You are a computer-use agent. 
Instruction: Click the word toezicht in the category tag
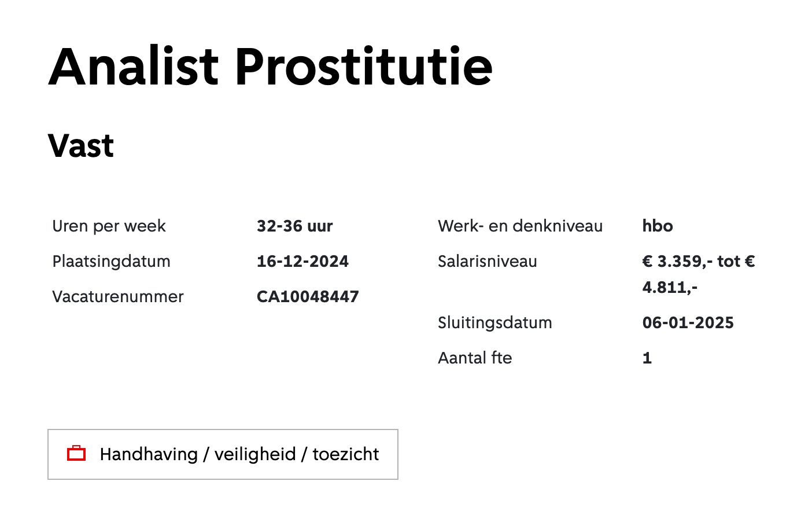coord(346,454)
